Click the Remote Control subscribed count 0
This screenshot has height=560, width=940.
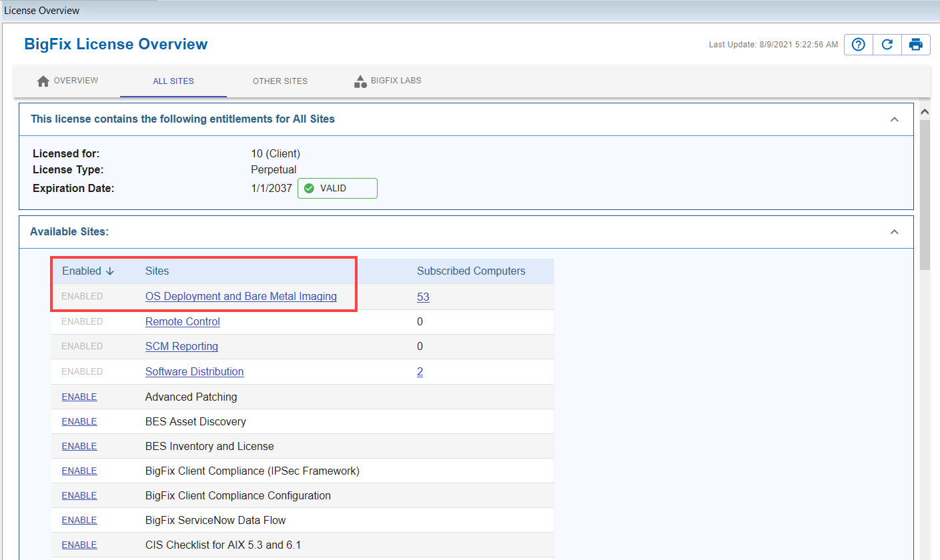(x=420, y=322)
